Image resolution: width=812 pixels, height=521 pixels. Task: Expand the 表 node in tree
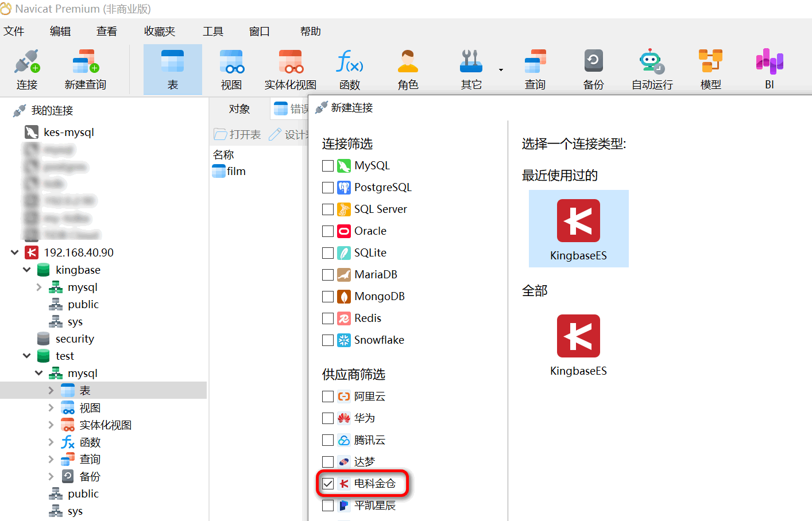point(51,390)
